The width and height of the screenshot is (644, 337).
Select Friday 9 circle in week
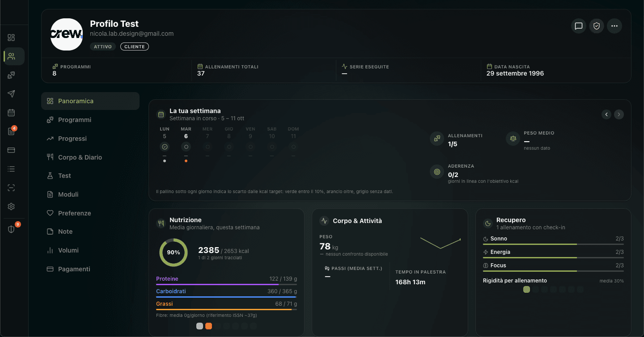250,147
